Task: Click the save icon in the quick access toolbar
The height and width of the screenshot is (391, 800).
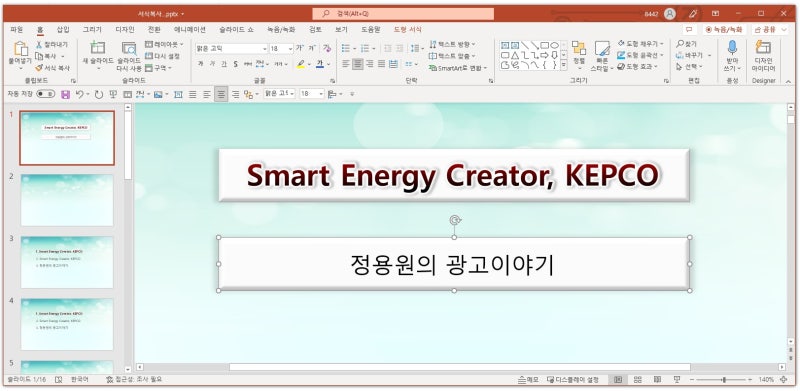Action: tap(65, 94)
